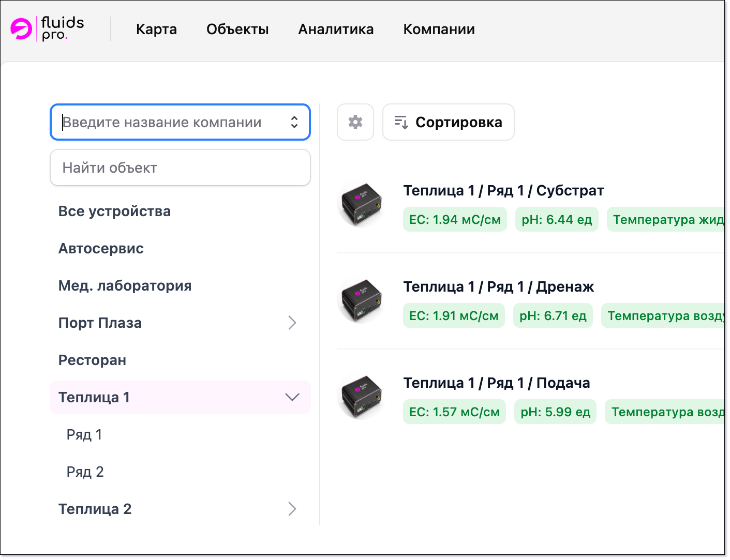Image resolution: width=730 pixels, height=560 pixels.
Task: Click the pH: 5.99 ед badge
Action: coord(555,412)
